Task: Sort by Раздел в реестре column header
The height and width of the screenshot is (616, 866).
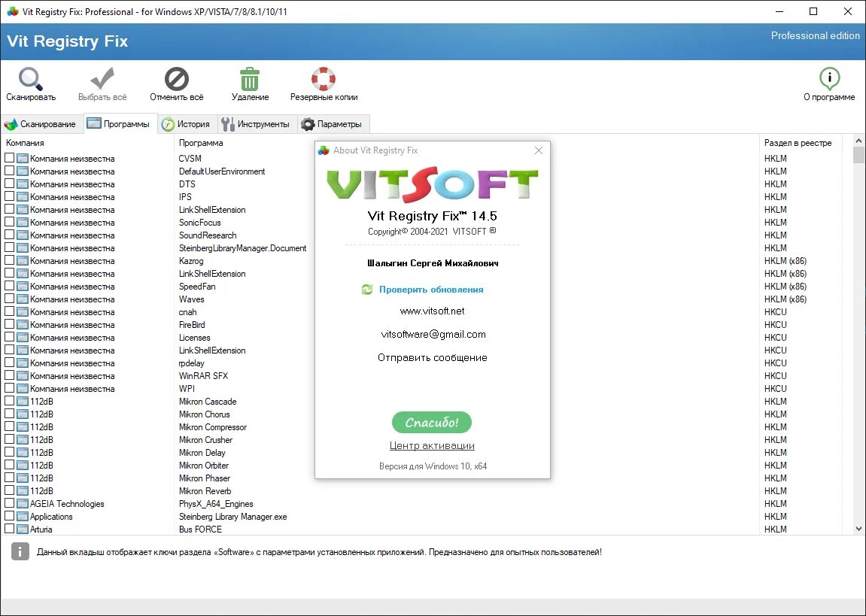Action: coord(801,143)
